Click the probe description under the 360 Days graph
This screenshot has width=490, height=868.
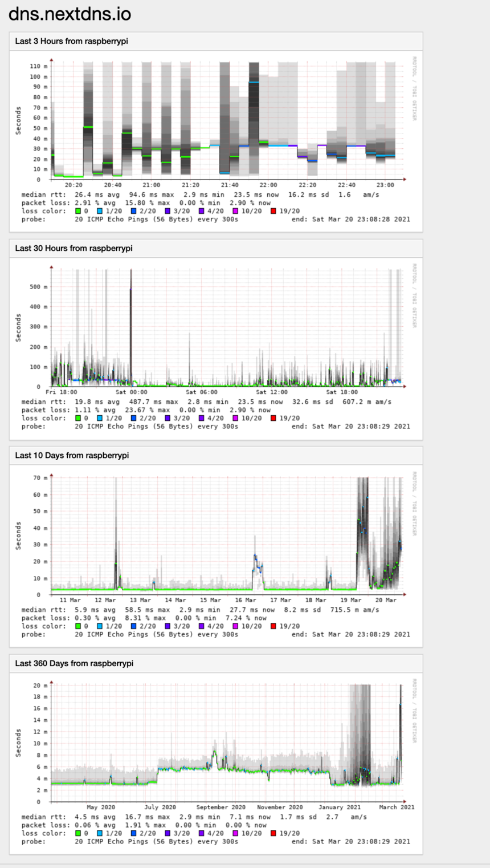(x=156, y=841)
